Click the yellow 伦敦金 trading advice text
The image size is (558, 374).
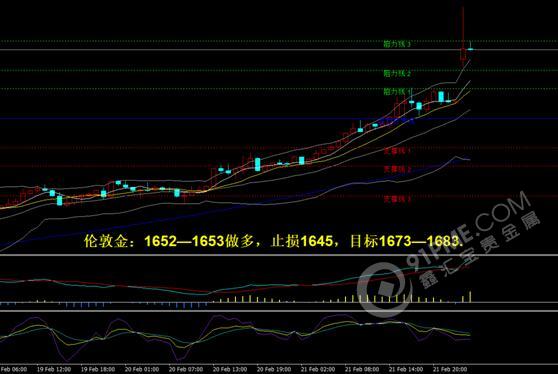(x=274, y=241)
